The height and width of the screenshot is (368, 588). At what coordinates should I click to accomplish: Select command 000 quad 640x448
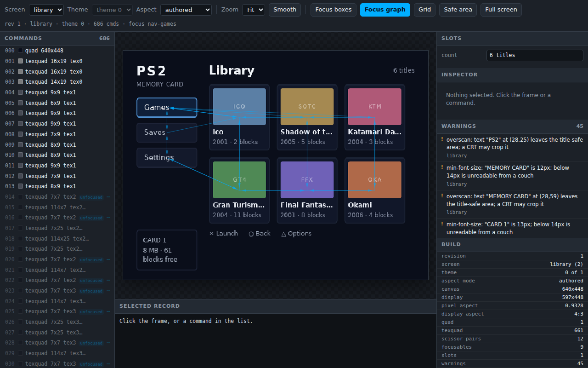tap(57, 51)
